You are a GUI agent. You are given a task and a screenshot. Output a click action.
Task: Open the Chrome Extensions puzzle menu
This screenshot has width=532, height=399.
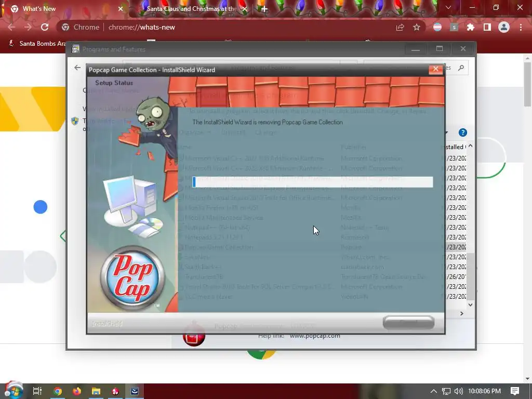pyautogui.click(x=470, y=27)
